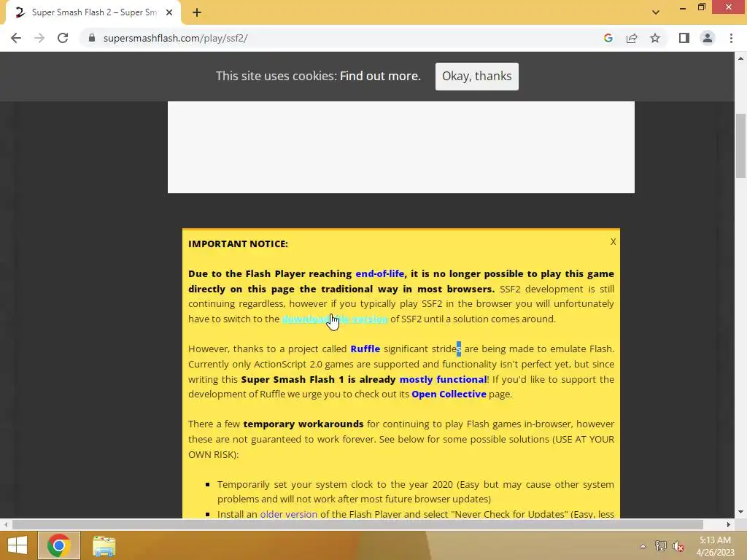Click the temporary workarounds bold text
This screenshot has width=747, height=560.
303,424
